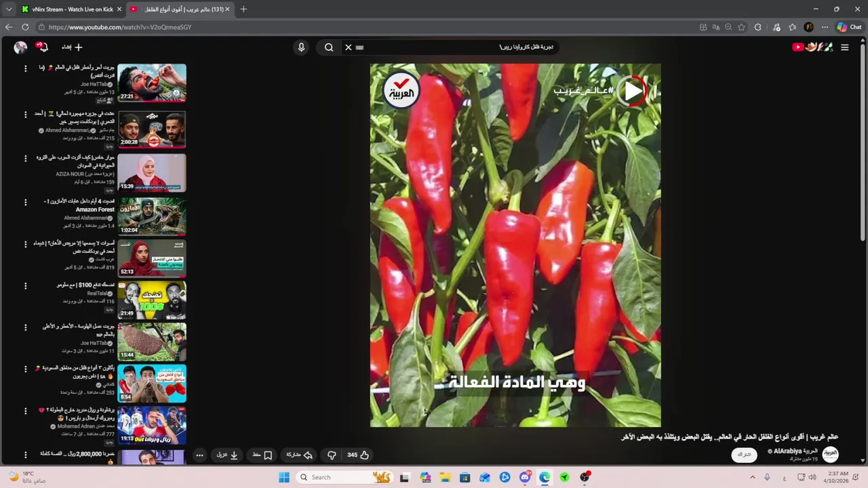Download the video using download button
This screenshot has height=488, width=868.
coord(227,455)
